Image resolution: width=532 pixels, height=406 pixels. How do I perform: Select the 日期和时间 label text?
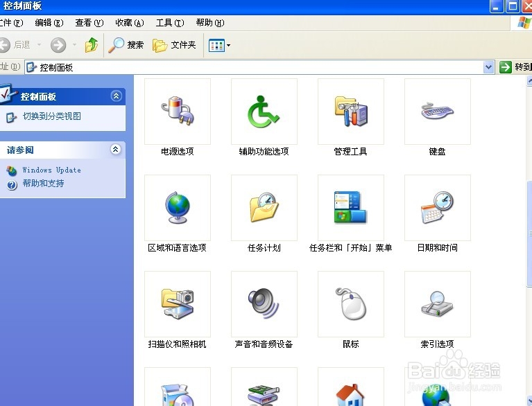(438, 248)
